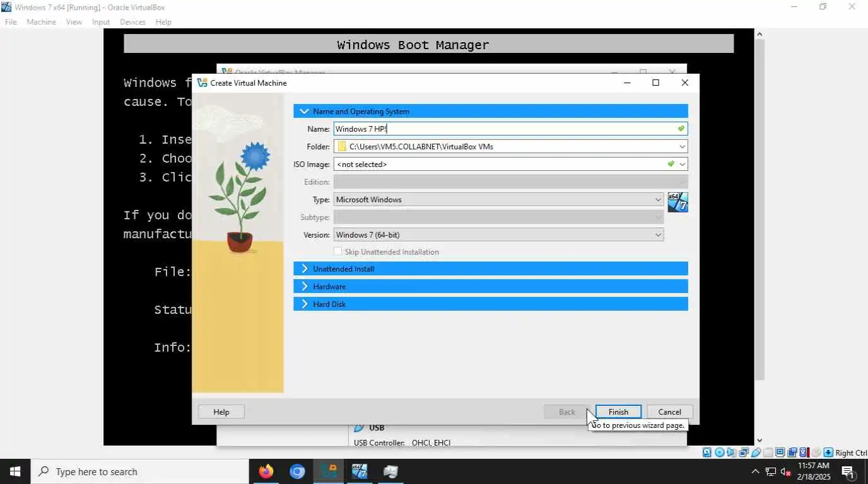Open the Machine menu
Screen dimensions: 868x484
[x=41, y=22]
